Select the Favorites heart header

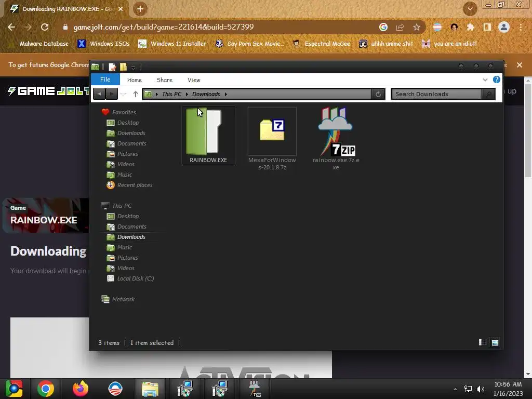[119, 112]
